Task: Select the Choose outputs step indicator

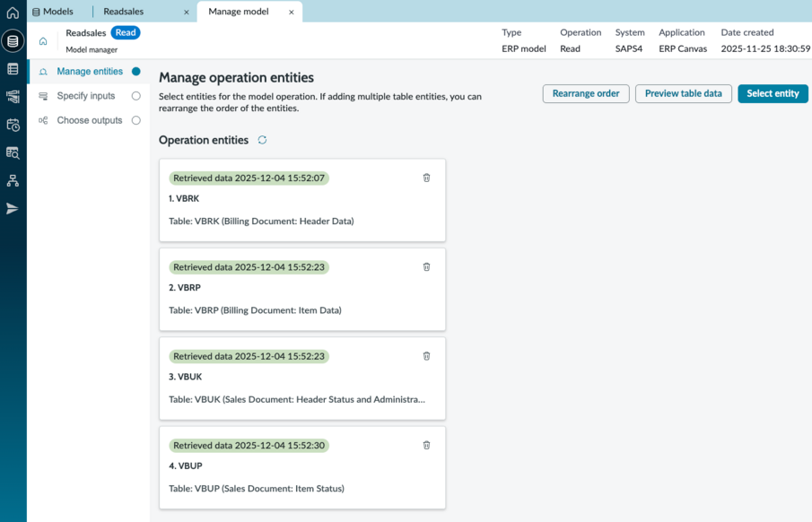Action: (136, 120)
